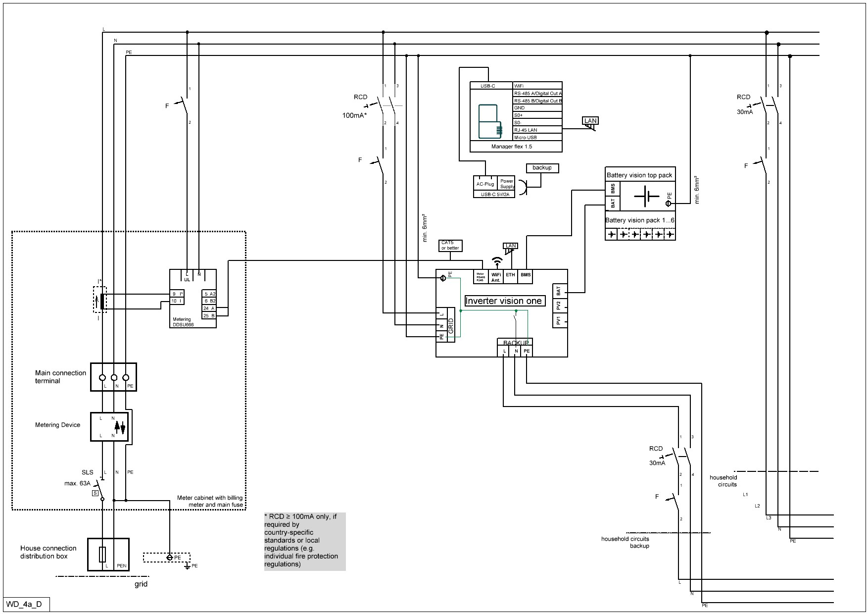Select the 'CAT5 or better' label box

450,245
